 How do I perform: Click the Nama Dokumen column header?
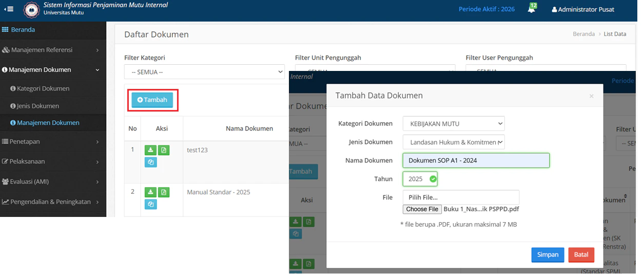[x=249, y=129]
